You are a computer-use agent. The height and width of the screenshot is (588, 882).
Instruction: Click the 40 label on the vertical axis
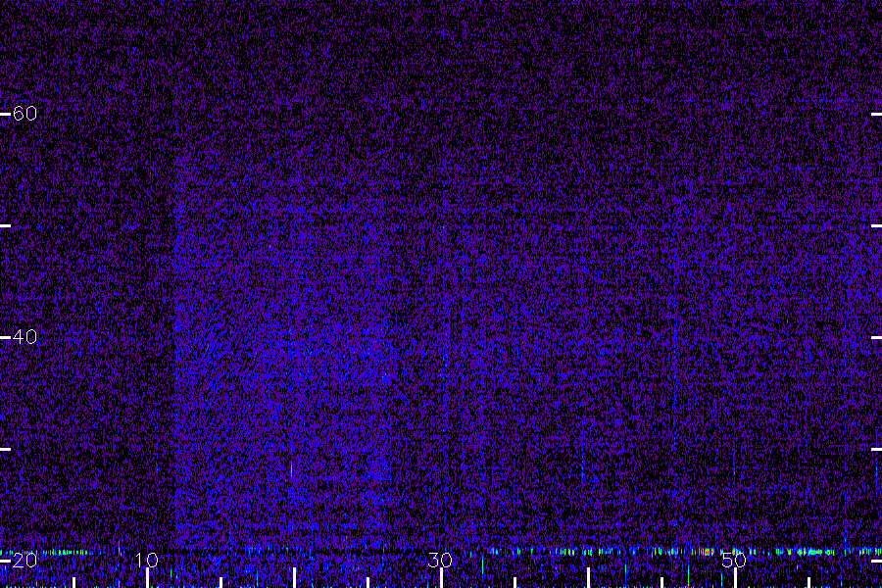coord(24,337)
